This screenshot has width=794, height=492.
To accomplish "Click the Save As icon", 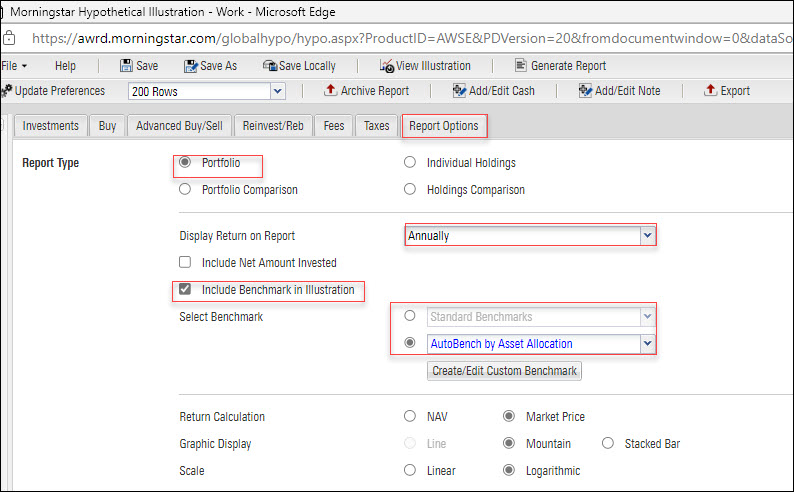I will (x=190, y=66).
